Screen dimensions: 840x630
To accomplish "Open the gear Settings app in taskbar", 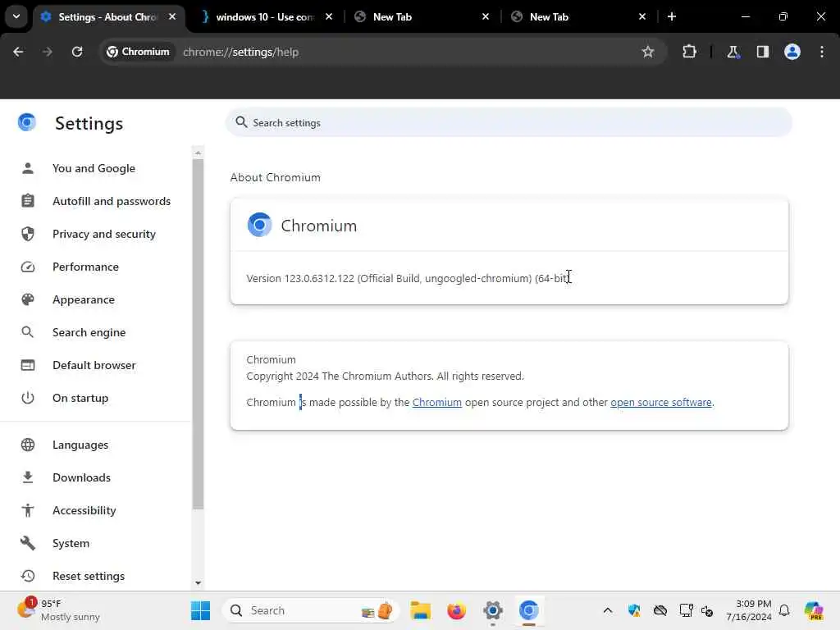I will (x=493, y=610).
